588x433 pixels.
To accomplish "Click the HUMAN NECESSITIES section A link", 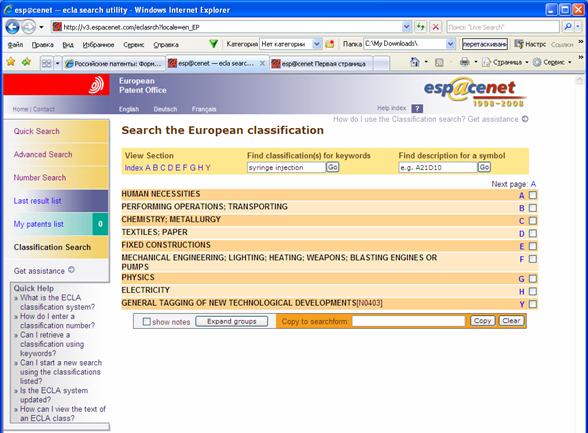I will (x=522, y=195).
